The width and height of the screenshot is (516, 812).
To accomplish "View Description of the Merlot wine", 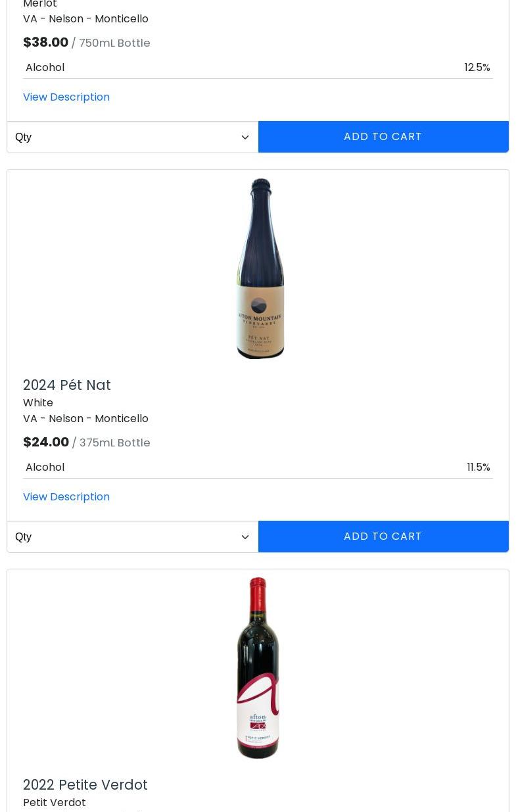I will pos(66,97).
